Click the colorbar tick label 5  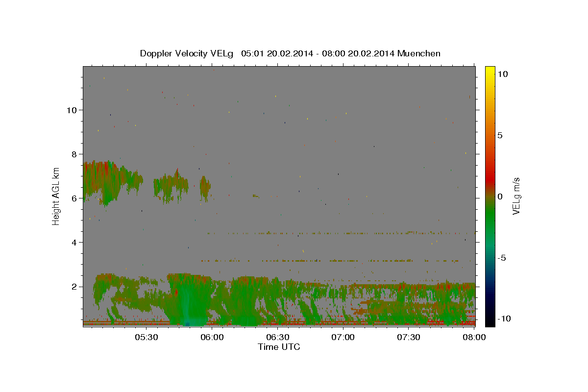pos(500,135)
